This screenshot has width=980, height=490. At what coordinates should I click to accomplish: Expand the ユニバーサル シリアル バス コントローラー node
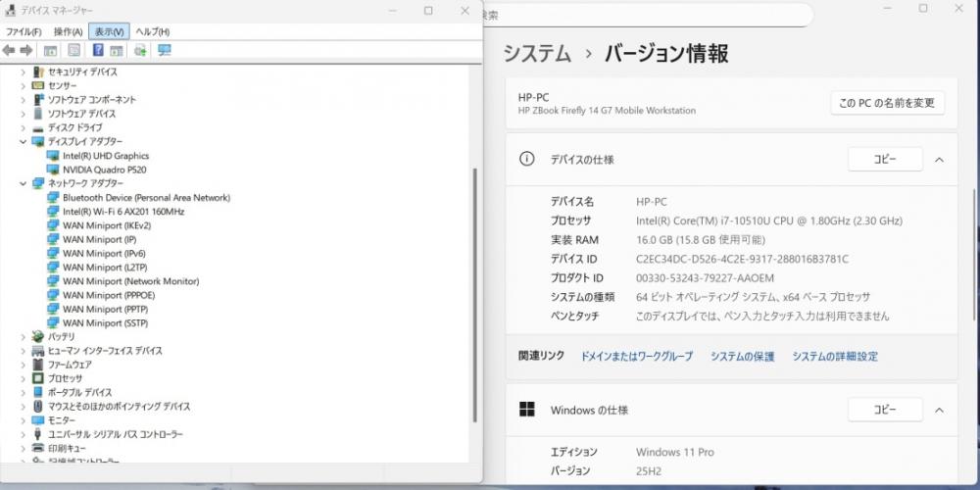point(24,434)
